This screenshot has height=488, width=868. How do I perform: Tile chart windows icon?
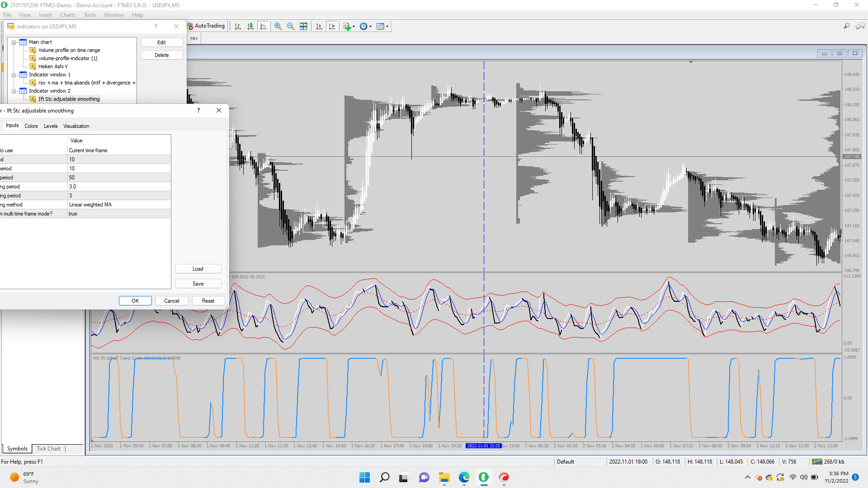pyautogui.click(x=303, y=26)
